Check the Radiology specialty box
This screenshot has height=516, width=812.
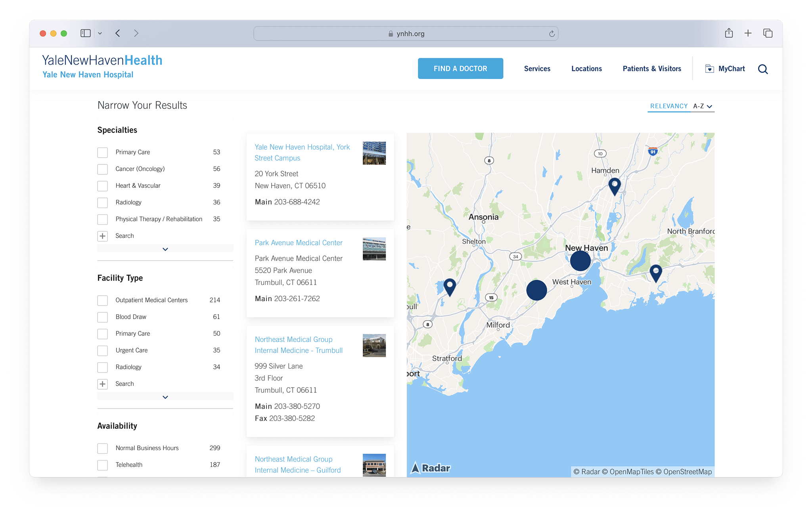tap(103, 203)
